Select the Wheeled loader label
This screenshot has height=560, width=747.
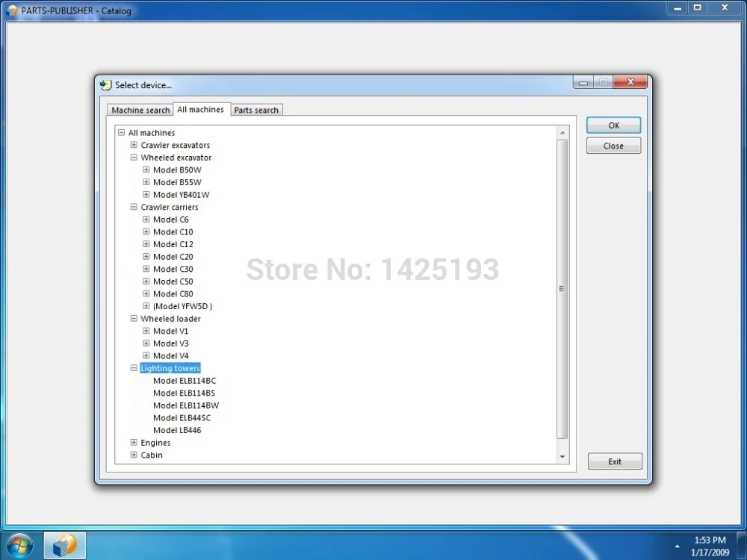click(x=170, y=319)
